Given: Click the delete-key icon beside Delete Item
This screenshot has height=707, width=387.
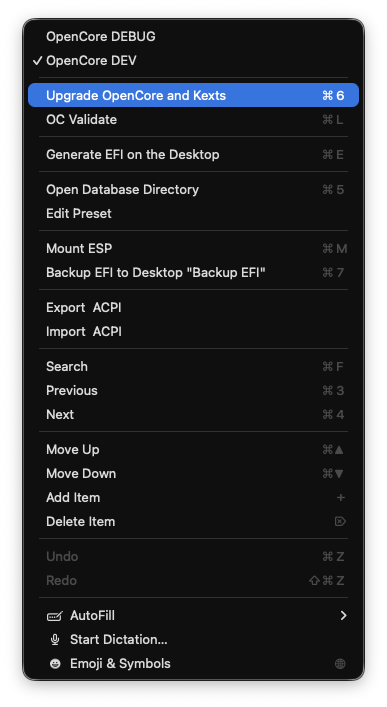Looking at the screenshot, I should [x=340, y=522].
